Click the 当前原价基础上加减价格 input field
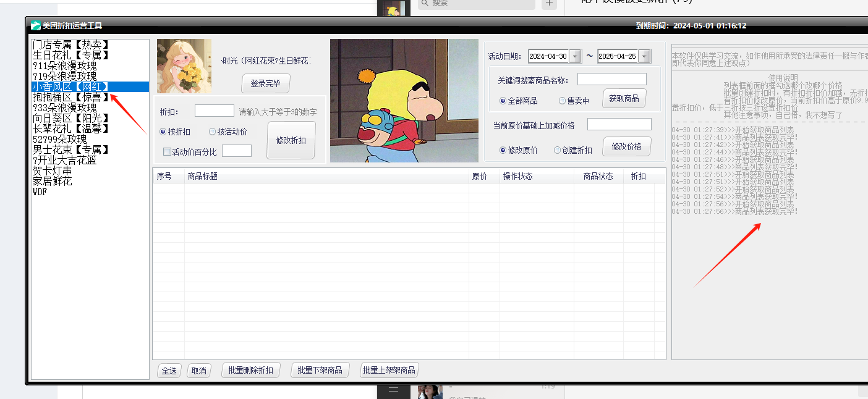 [x=619, y=125]
